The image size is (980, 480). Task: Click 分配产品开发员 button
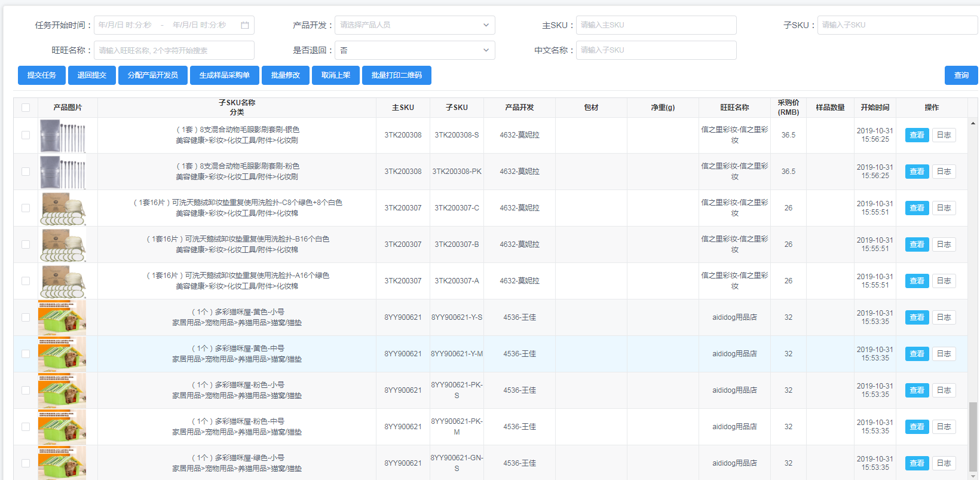coord(152,75)
